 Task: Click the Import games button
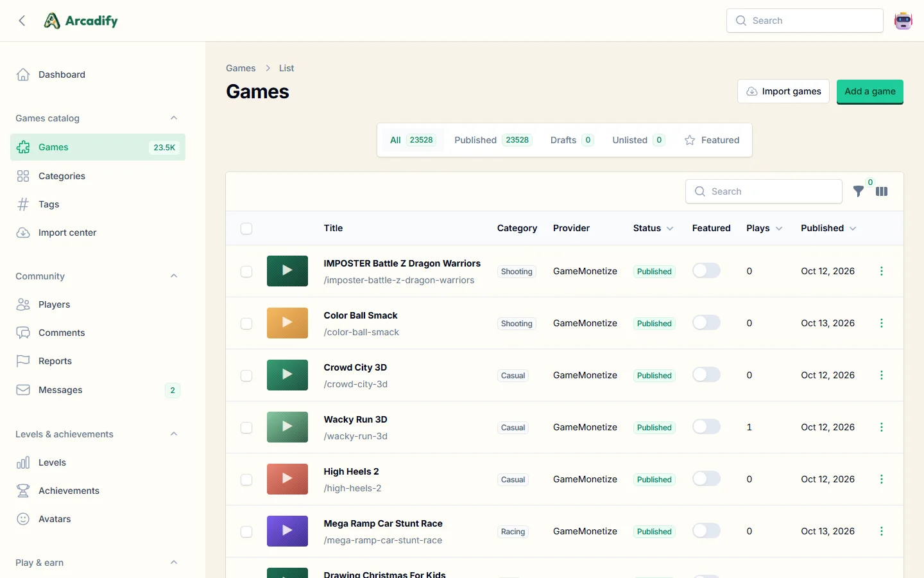[x=783, y=91]
